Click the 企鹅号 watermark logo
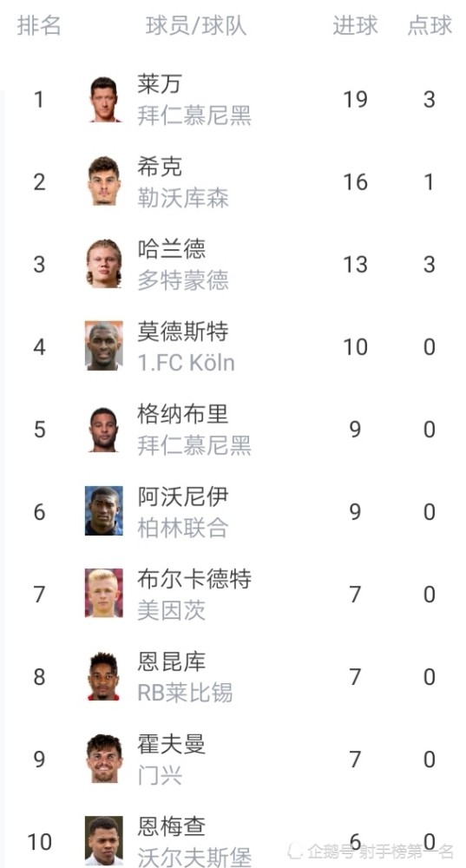This screenshot has height=868, width=466. [295, 851]
